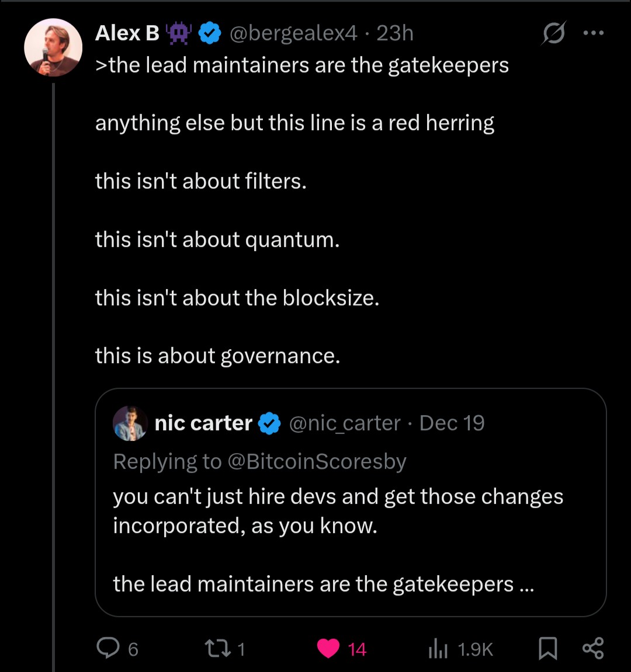Click the reply comment bubble icon
The height and width of the screenshot is (672, 631).
[108, 648]
